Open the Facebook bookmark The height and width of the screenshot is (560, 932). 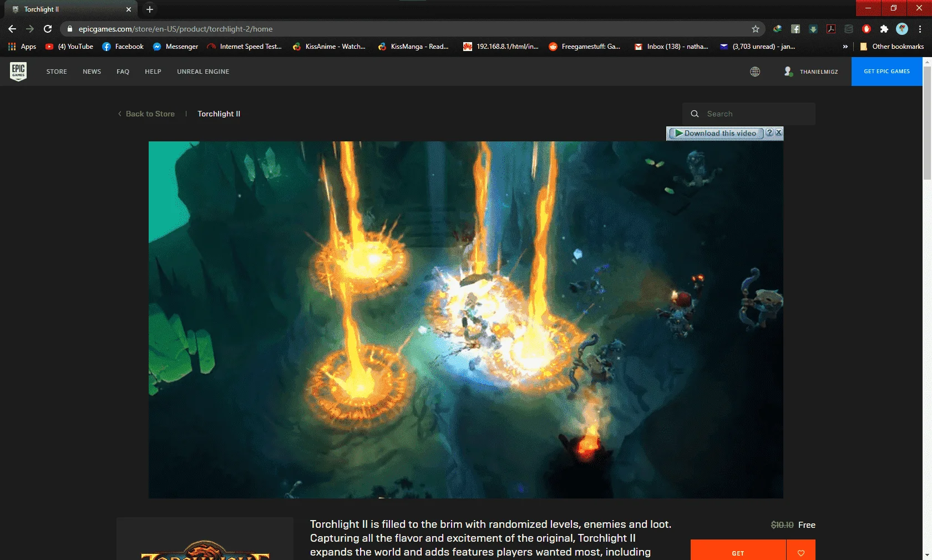pyautogui.click(x=123, y=47)
